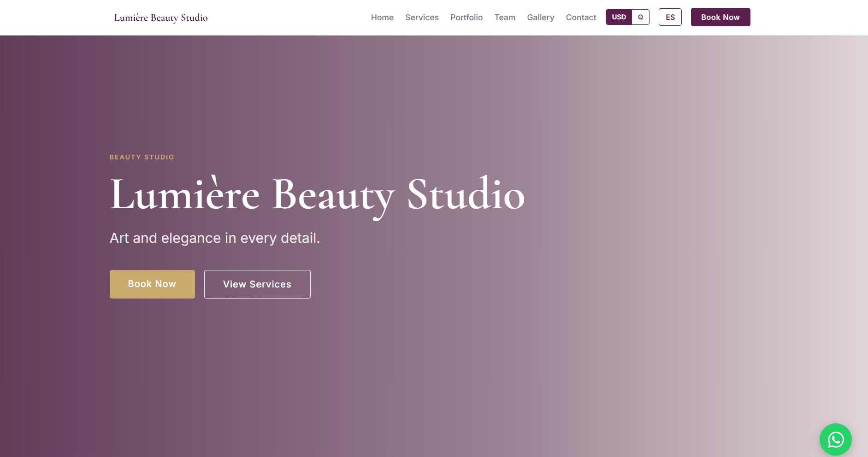The width and height of the screenshot is (868, 457).
Task: Switch currency to Q (quetzal)
Action: (640, 17)
